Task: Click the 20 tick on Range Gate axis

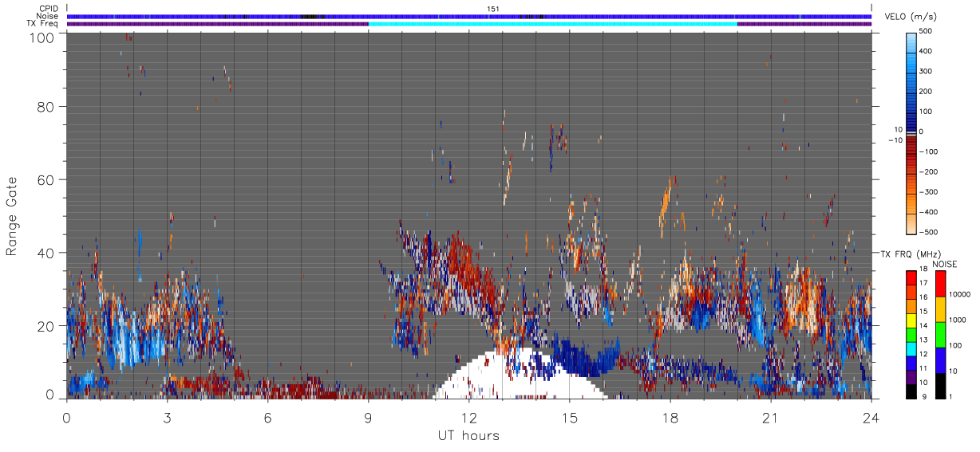Action: click(x=46, y=326)
